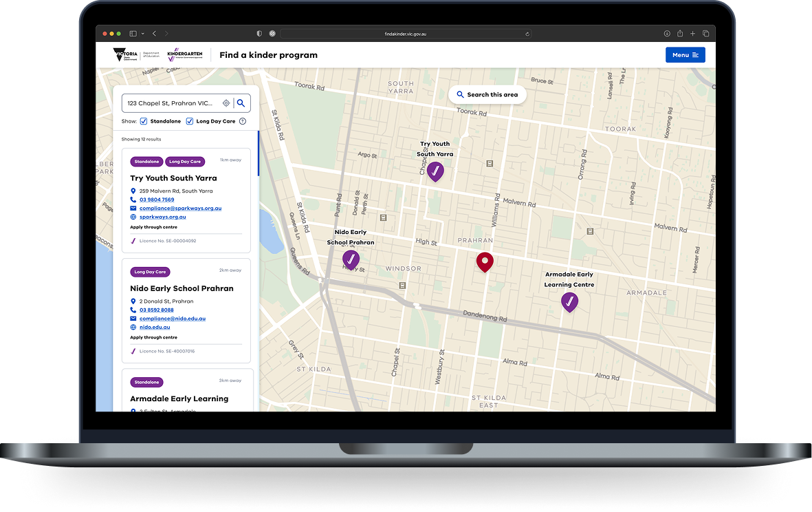Image resolution: width=812 pixels, height=512 pixels.
Task: Go forward with browser forward arrow
Action: click(x=166, y=34)
